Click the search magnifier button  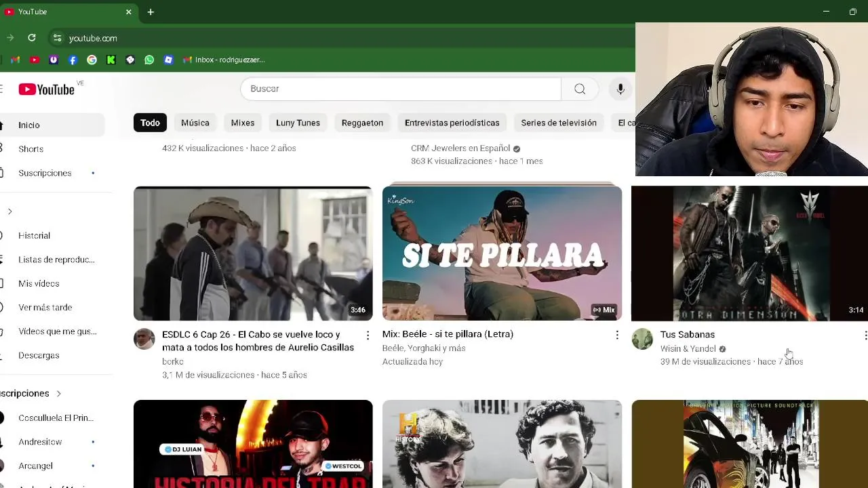click(580, 89)
